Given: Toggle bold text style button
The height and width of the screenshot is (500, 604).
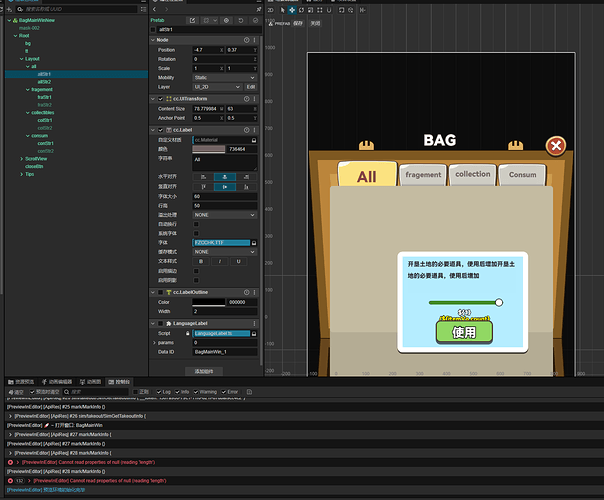Looking at the screenshot, I should click(x=201, y=262).
